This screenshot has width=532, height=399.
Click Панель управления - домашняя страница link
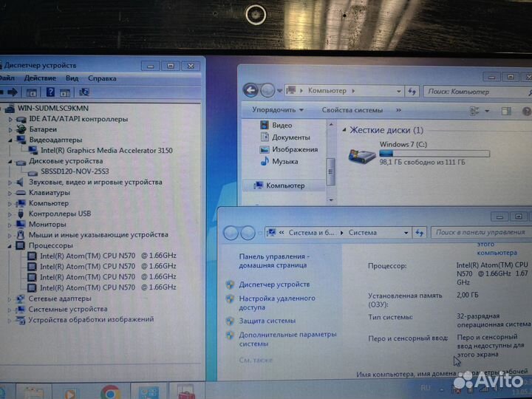pos(275,261)
